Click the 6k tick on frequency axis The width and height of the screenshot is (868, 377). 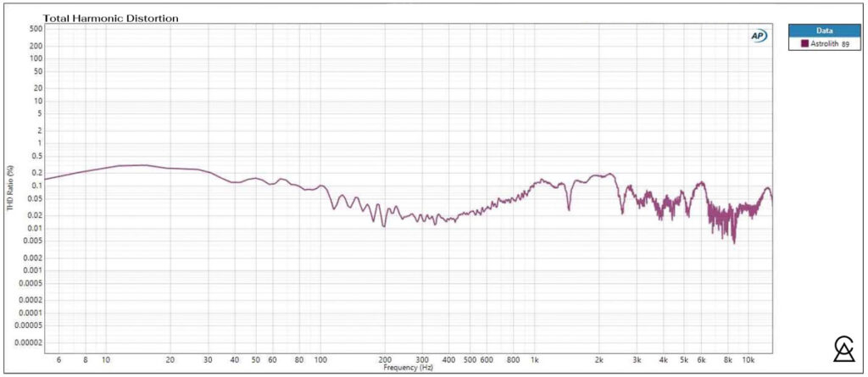(x=701, y=360)
